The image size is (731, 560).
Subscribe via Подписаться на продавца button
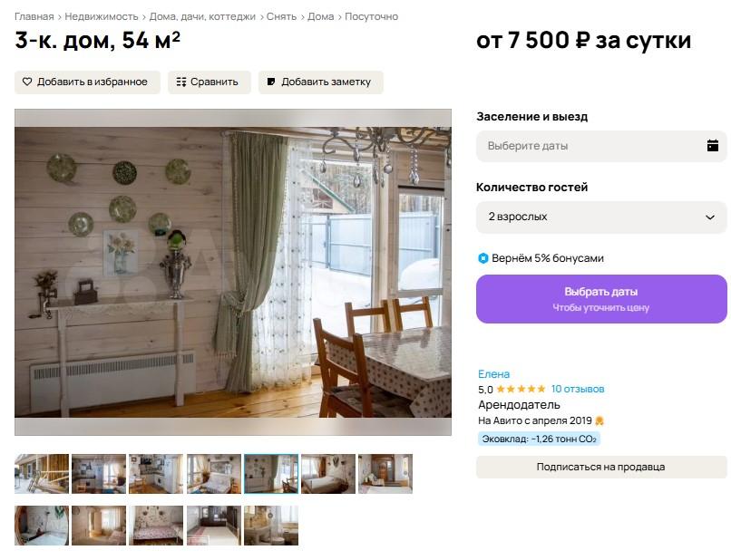(x=601, y=467)
